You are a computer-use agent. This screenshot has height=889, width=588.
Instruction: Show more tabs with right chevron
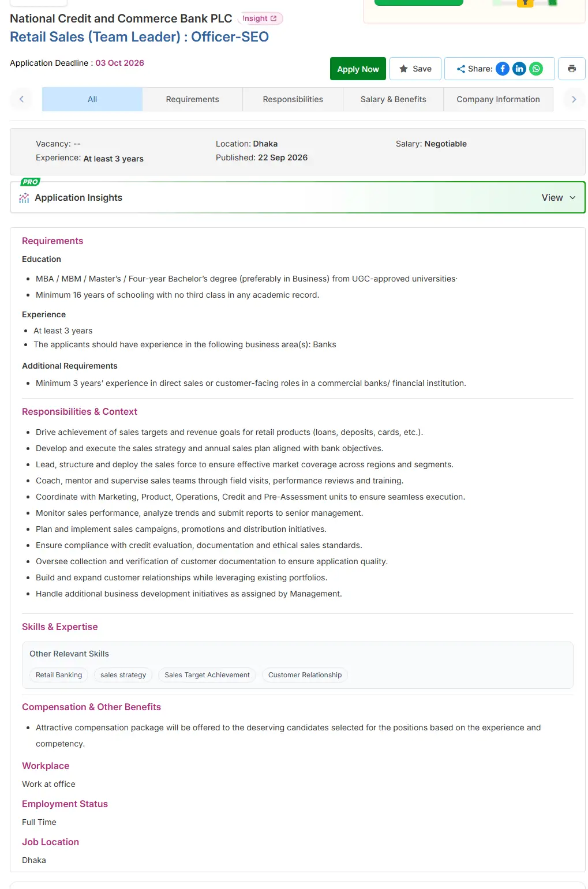tap(574, 99)
